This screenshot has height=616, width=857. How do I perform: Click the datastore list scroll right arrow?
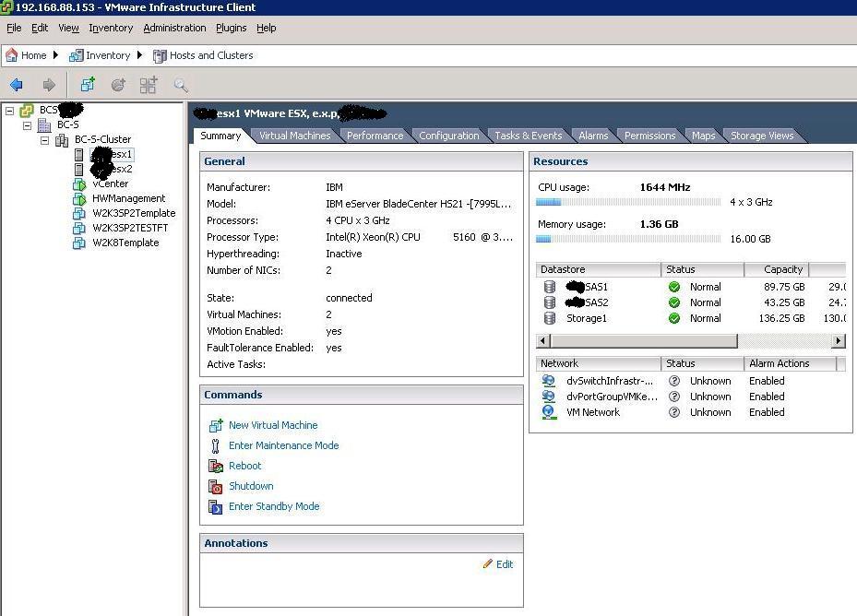(x=839, y=341)
